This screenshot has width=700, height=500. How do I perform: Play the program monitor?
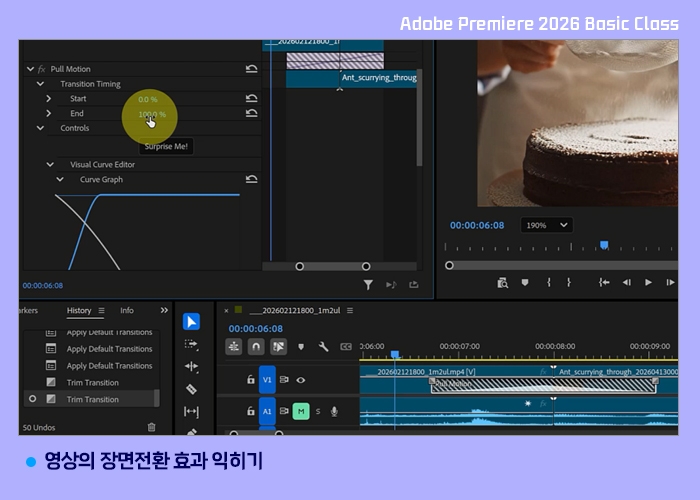648,282
